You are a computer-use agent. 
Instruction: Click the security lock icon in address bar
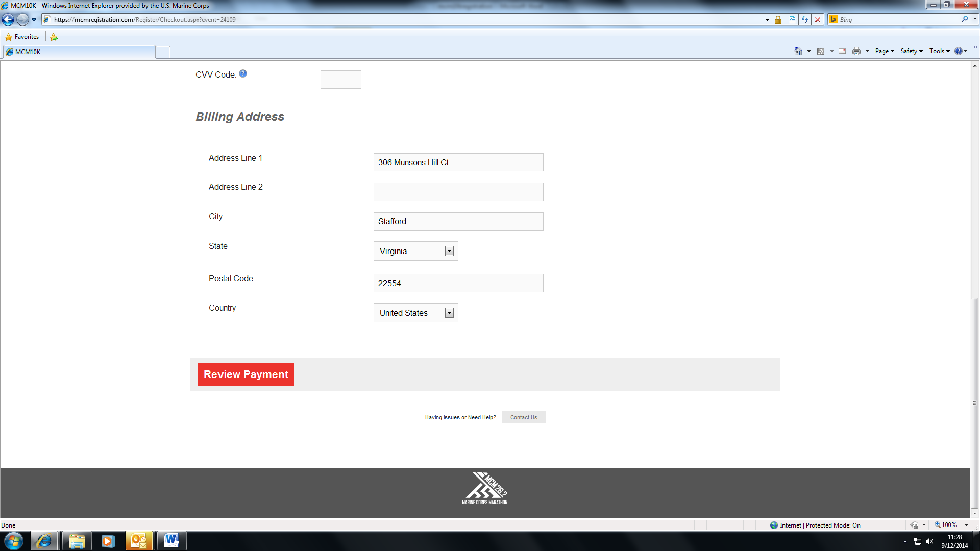point(778,20)
